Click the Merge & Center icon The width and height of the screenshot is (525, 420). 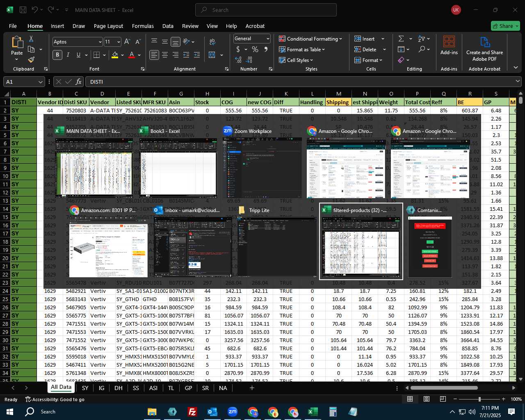pos(212,55)
